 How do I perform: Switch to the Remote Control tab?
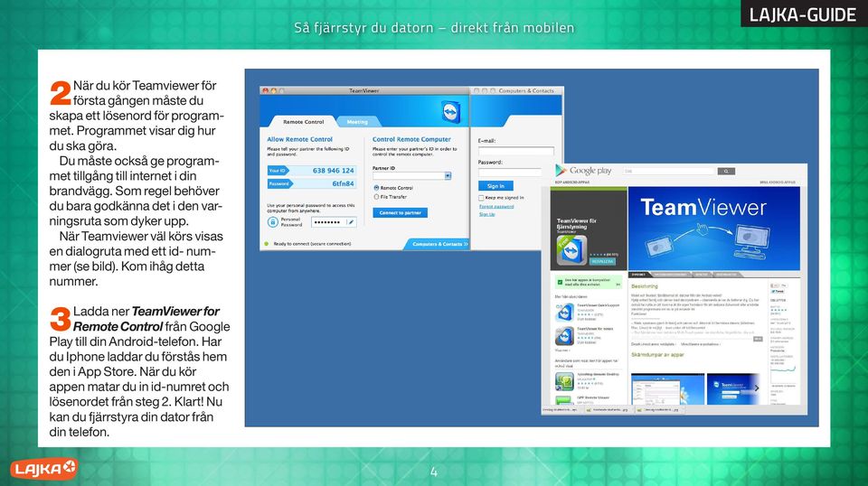[x=304, y=122]
